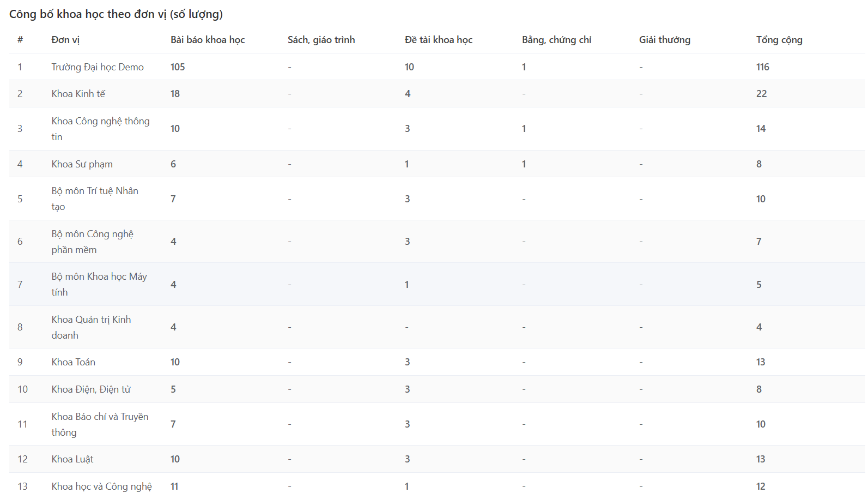
Task: Click the 'Bài báo khoa học' column header
Action: pos(208,40)
